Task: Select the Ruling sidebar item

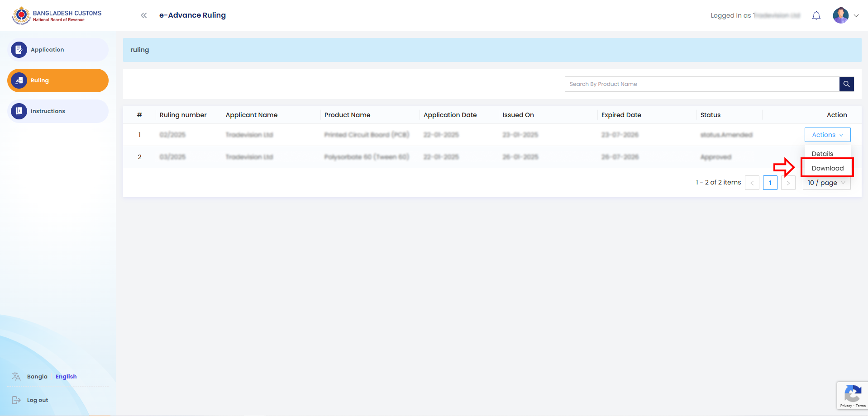Action: coord(58,80)
